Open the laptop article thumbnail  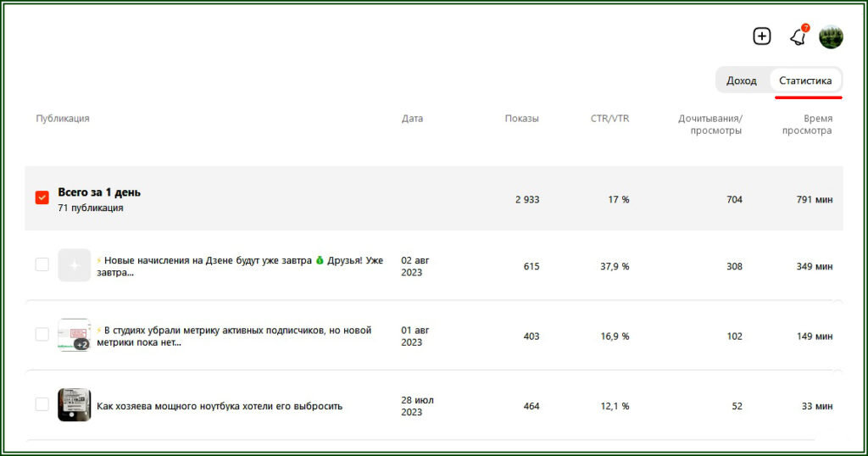point(74,405)
